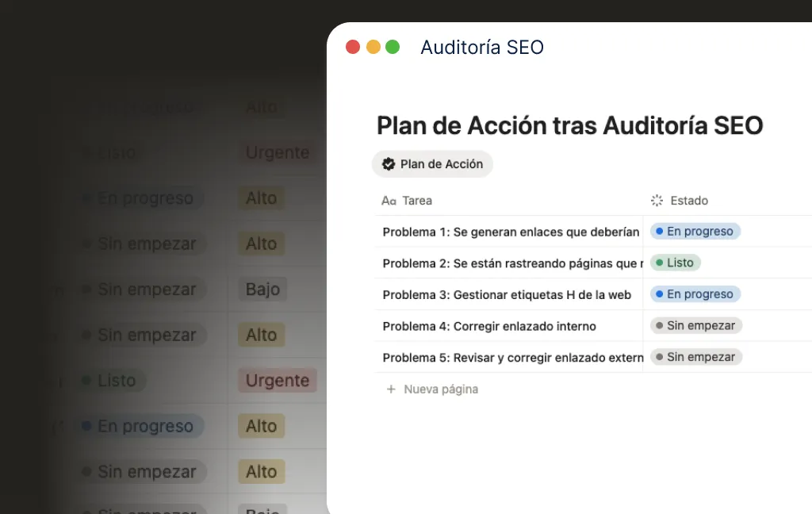The image size is (812, 514).
Task: Change the En progreso status of Problema 3
Action: coord(695,294)
